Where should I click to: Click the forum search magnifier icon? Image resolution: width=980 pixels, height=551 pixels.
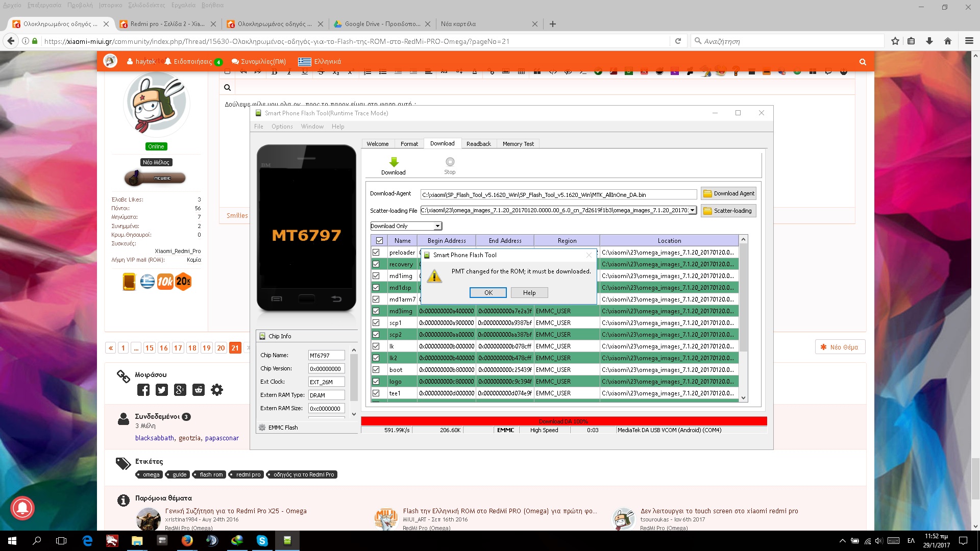click(x=863, y=62)
